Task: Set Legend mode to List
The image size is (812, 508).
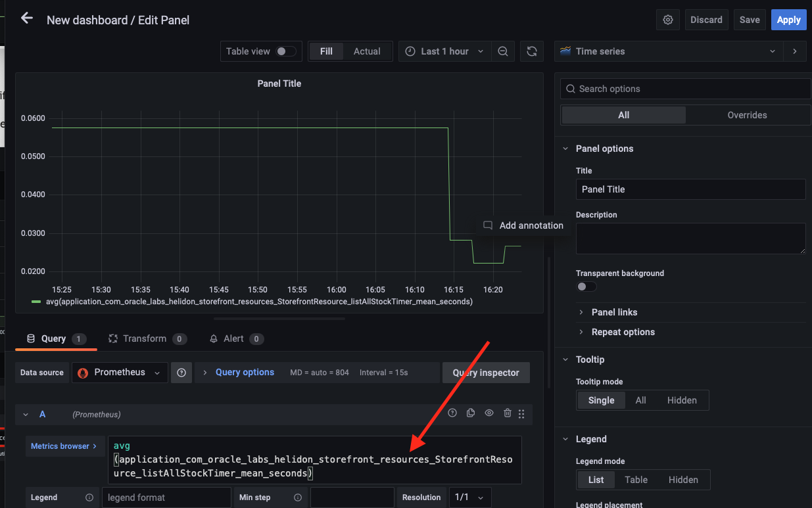Action: coord(596,480)
